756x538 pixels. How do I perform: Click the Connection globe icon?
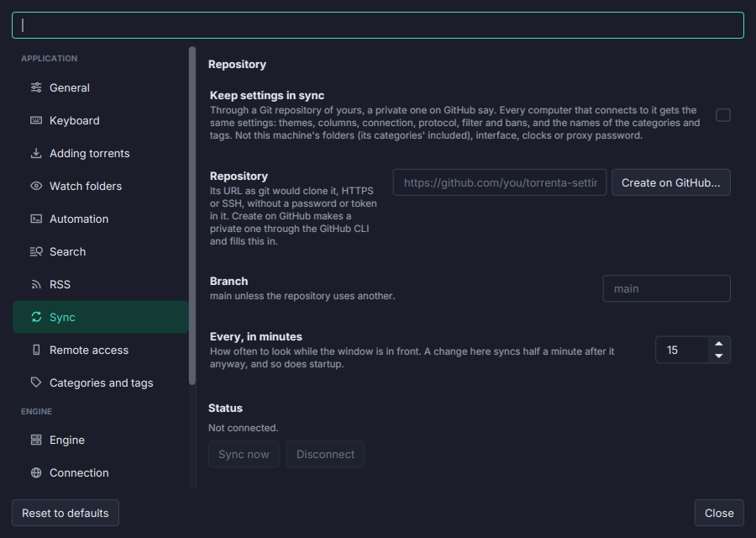tap(36, 472)
